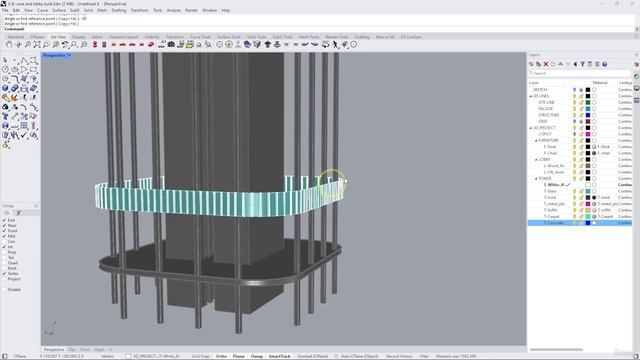Select the Box solid tool in left toolbox

(5, 88)
